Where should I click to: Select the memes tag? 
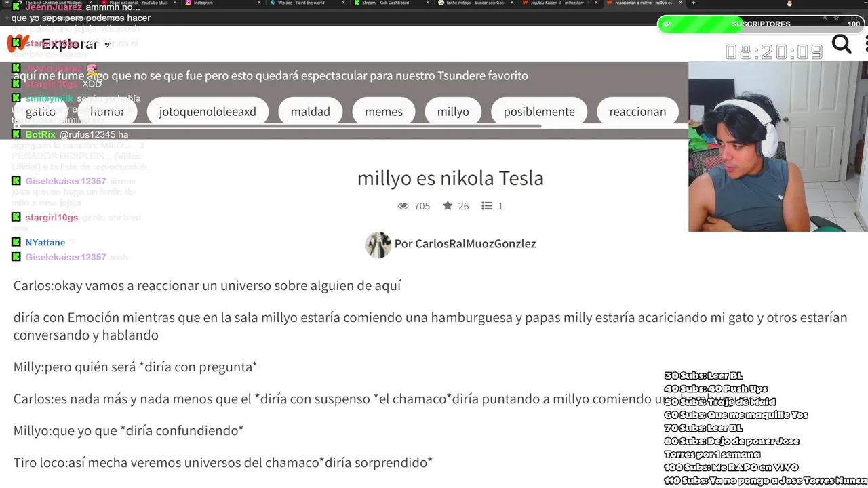point(384,111)
